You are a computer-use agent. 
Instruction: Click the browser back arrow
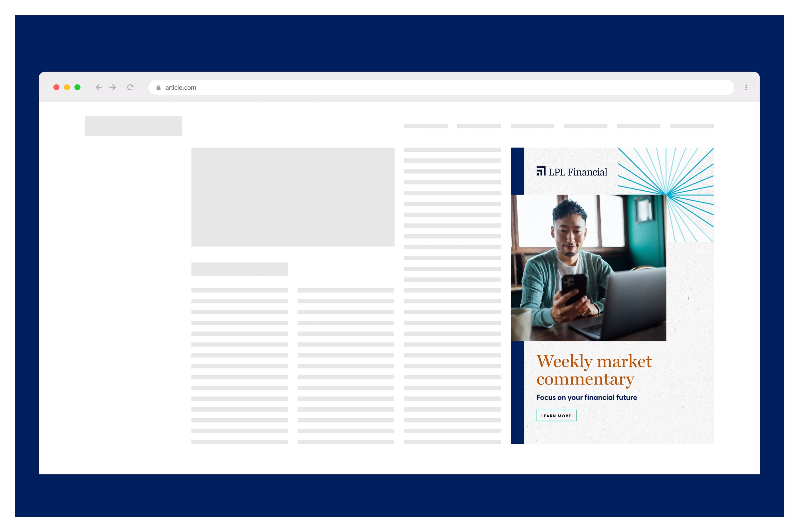pyautogui.click(x=99, y=87)
